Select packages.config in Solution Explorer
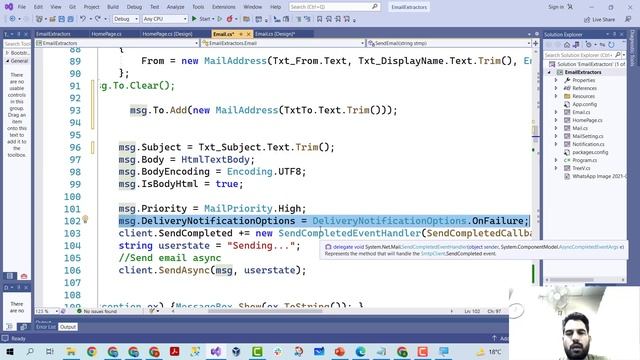The height and width of the screenshot is (360, 640). click(590, 152)
